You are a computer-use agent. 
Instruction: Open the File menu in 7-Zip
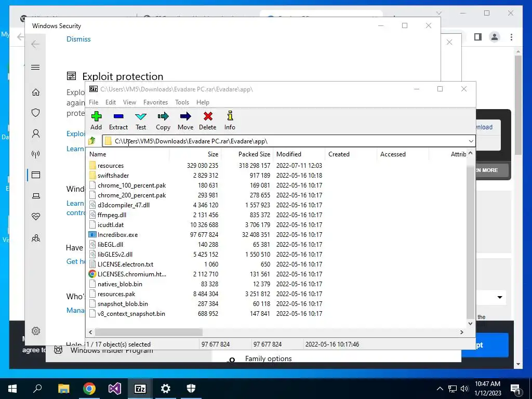point(94,102)
